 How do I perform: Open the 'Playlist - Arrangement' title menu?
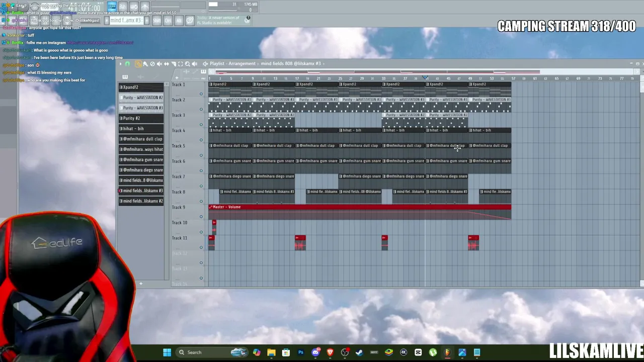(232, 64)
